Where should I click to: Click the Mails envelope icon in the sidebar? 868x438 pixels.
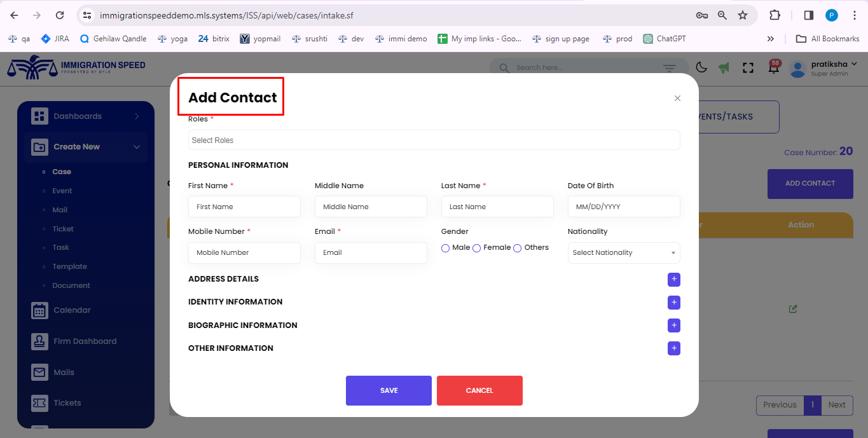(x=38, y=372)
